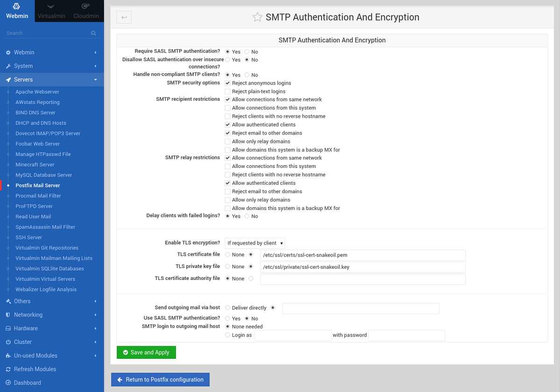Expand the Others menu arrow
The image size is (560, 392).
click(95, 301)
